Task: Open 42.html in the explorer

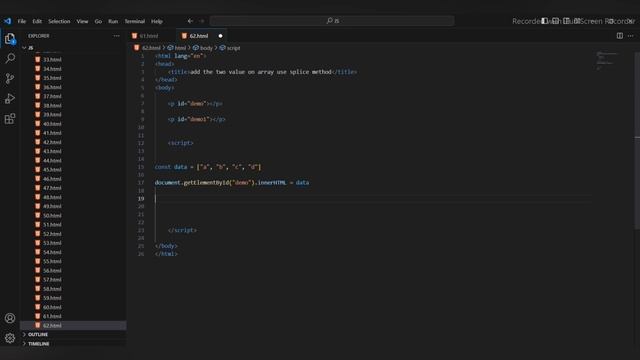Action: tap(52, 142)
